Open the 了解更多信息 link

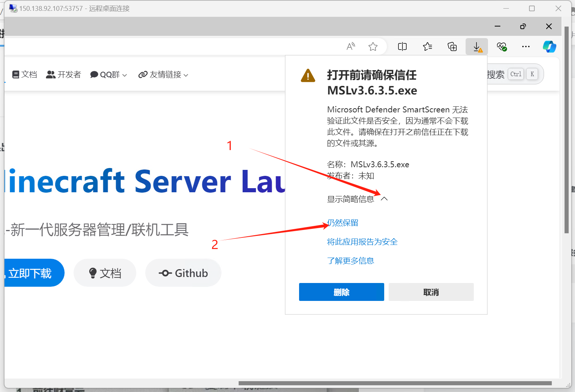pyautogui.click(x=351, y=261)
